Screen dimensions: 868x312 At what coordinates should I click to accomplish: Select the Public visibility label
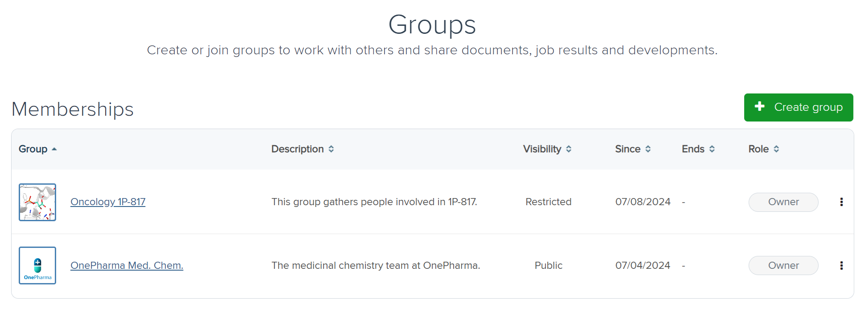coord(548,265)
